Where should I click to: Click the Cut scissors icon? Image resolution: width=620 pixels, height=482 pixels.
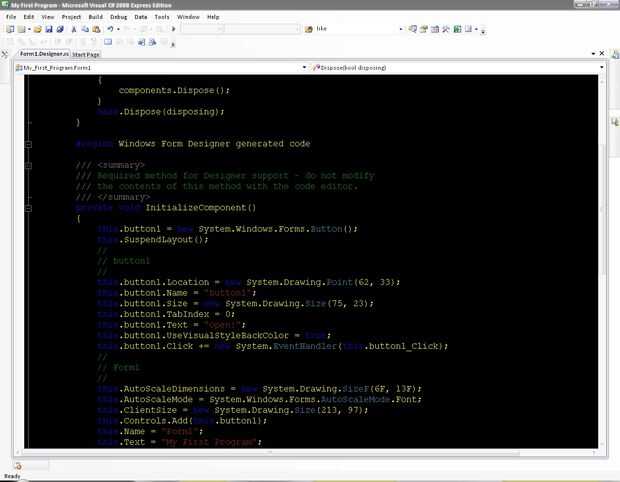click(x=74, y=29)
